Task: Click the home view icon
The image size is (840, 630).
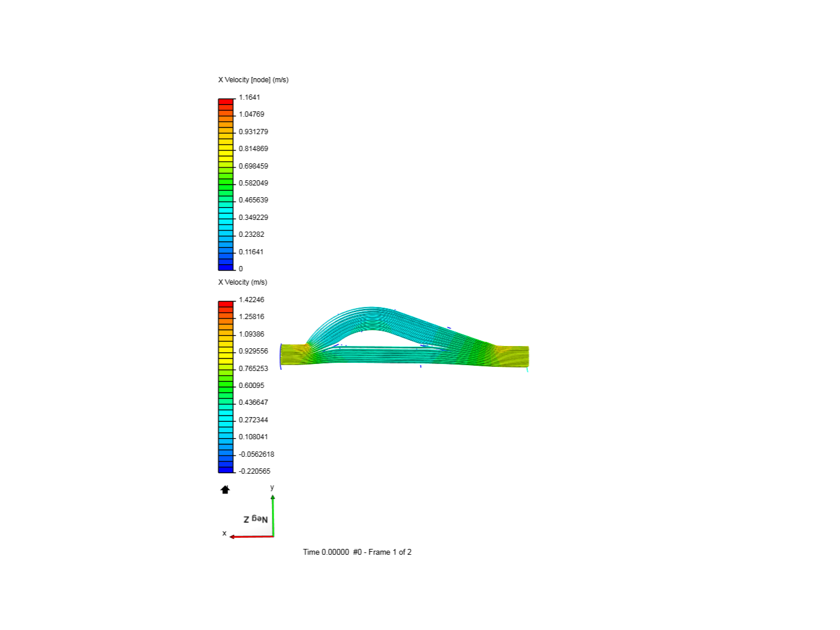Action: 225,489
